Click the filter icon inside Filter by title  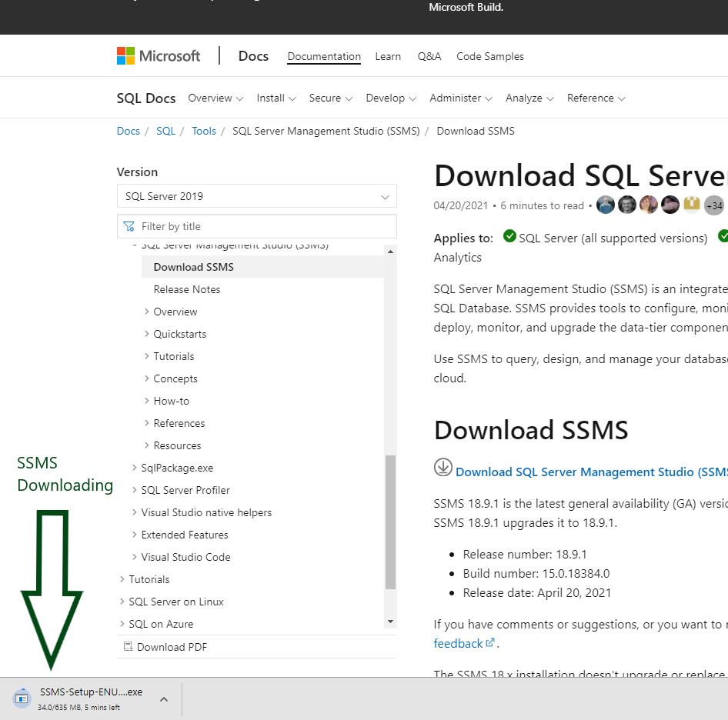[x=128, y=226]
